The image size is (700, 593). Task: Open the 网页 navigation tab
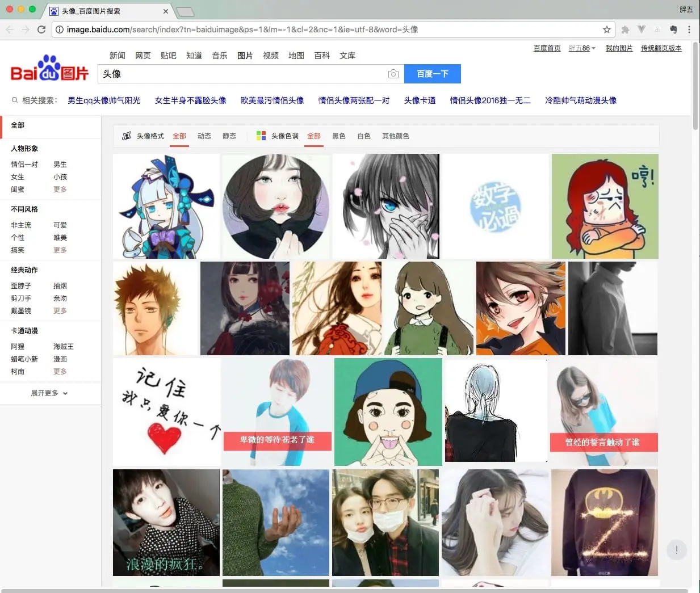pyautogui.click(x=143, y=56)
